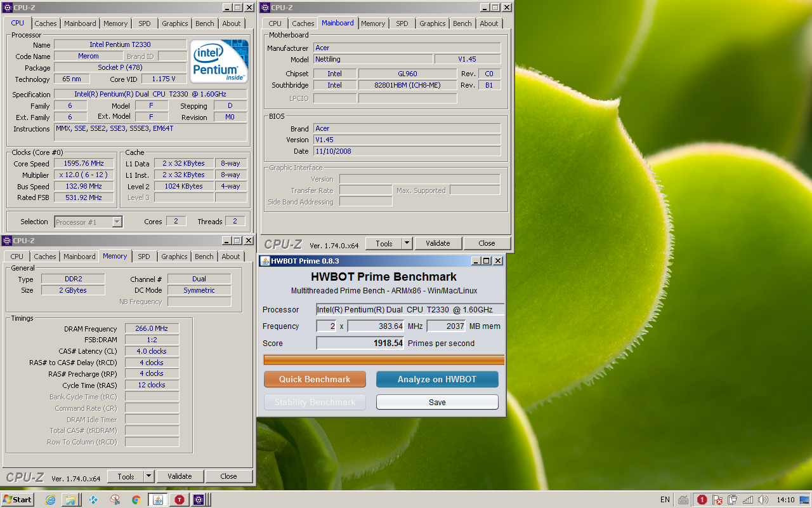The height and width of the screenshot is (508, 812).
Task: Click the taskbar clock showing 14:10
Action: [x=785, y=500]
